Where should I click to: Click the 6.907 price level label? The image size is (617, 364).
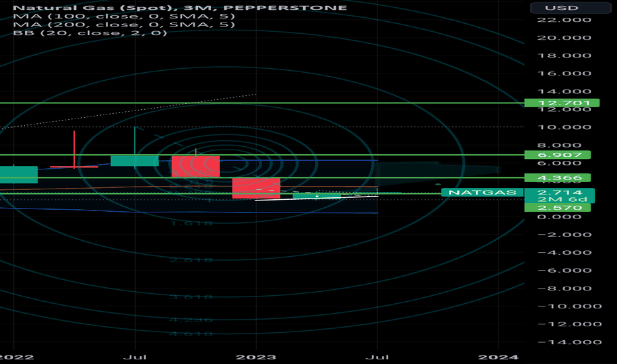[x=557, y=155]
